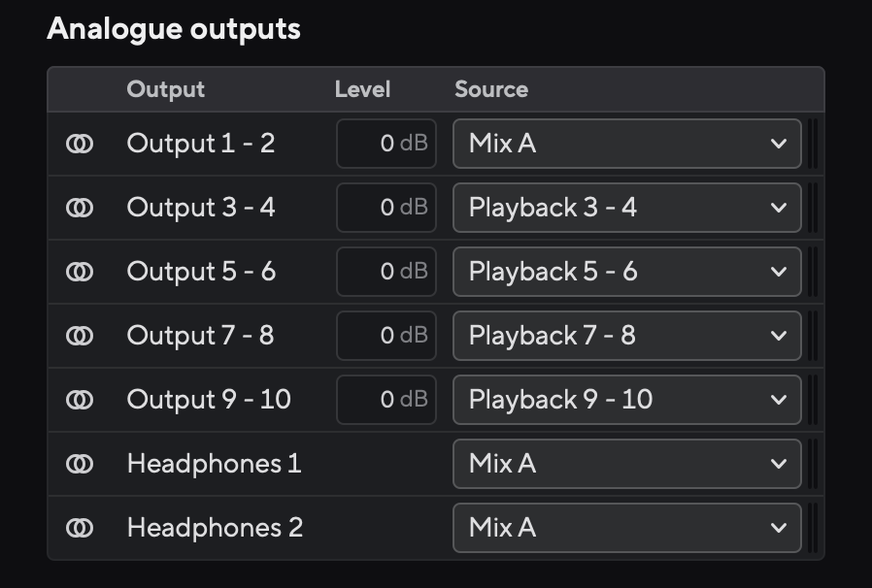The width and height of the screenshot is (872, 588).
Task: Click the stereo pair icon for Output 3 - 4
Action: [79, 208]
